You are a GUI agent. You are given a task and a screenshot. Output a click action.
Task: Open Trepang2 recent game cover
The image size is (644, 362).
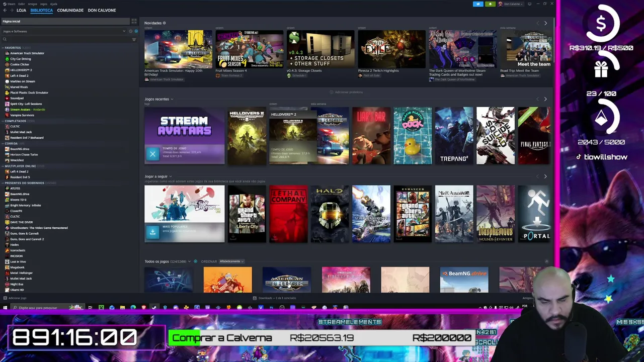click(454, 136)
